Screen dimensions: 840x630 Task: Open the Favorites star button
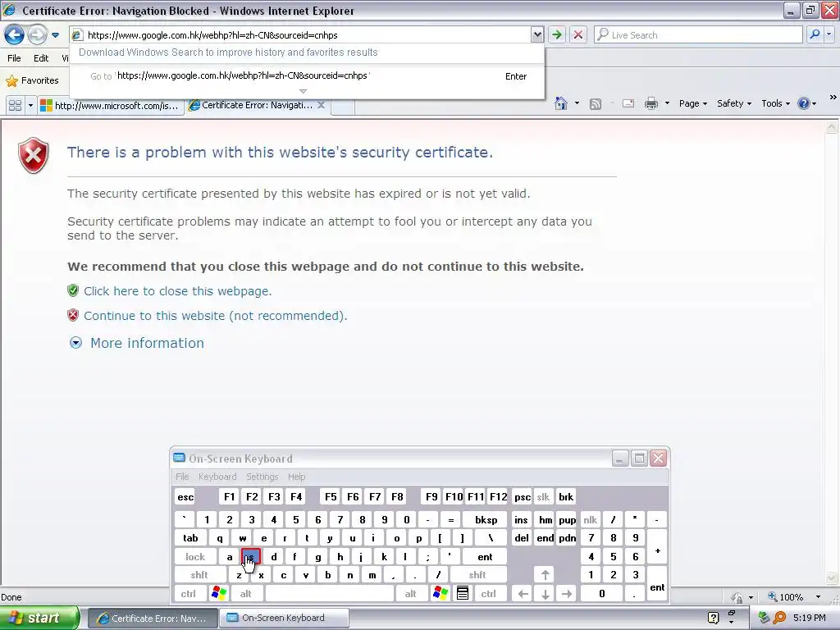point(32,80)
